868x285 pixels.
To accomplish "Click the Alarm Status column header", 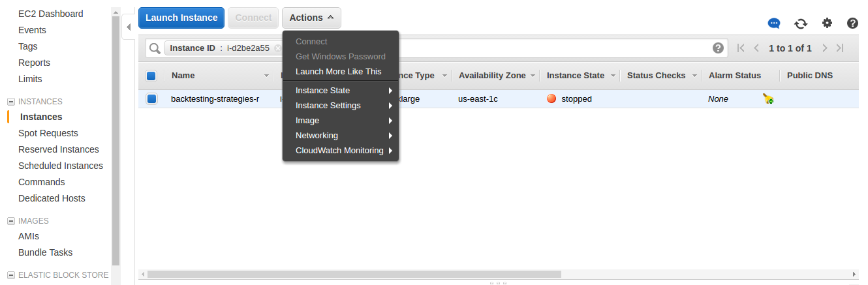I will click(x=735, y=76).
